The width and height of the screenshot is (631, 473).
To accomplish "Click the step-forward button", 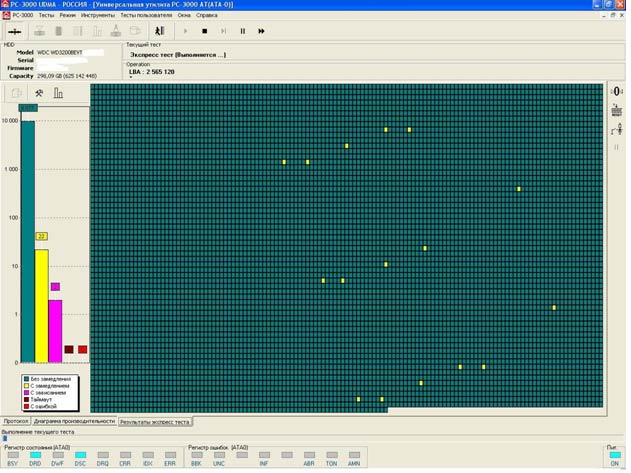I will pos(224,31).
